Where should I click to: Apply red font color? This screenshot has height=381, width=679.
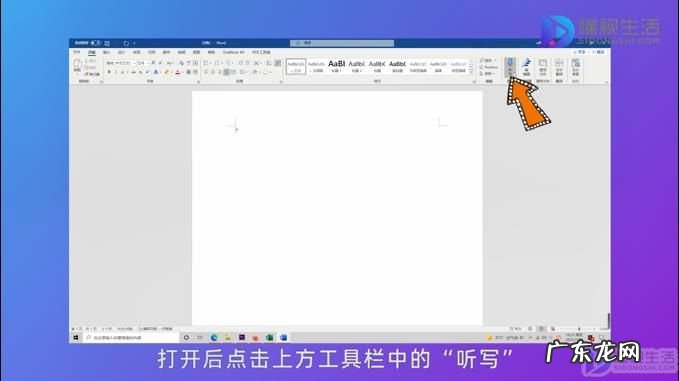(178, 72)
